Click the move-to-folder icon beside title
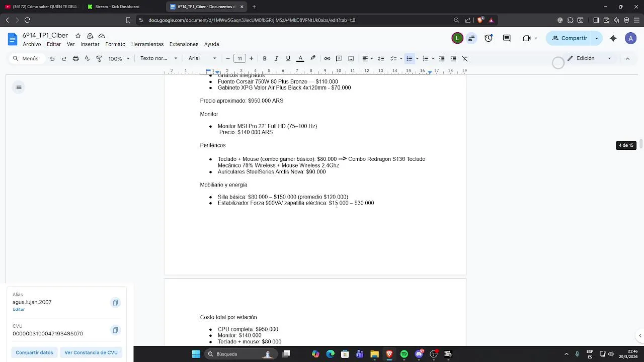 (x=90, y=36)
